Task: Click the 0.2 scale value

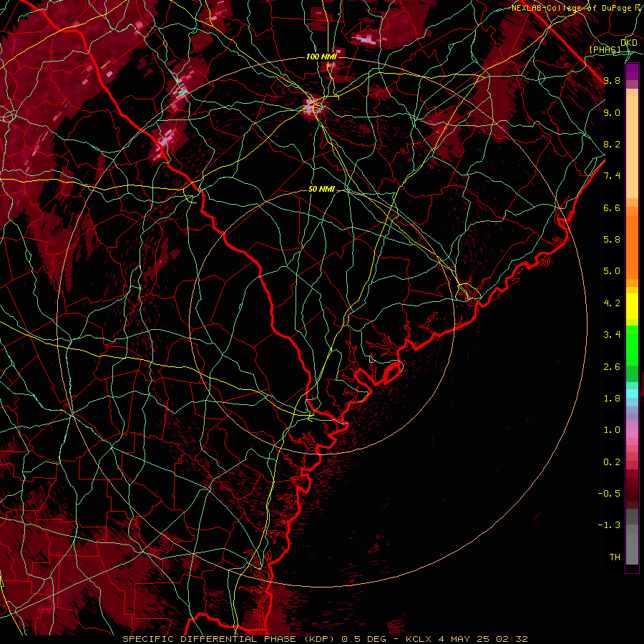Action: tap(612, 462)
